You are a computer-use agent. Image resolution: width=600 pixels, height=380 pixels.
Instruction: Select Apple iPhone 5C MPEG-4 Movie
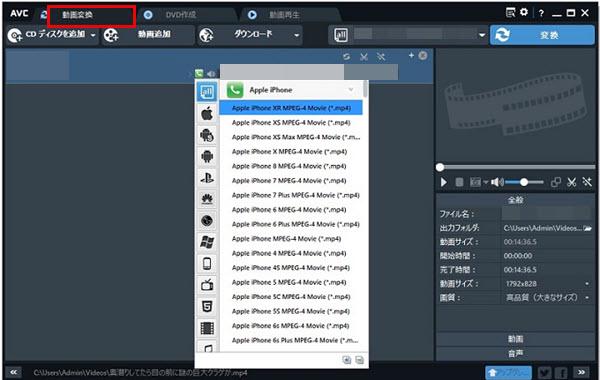[x=291, y=297]
